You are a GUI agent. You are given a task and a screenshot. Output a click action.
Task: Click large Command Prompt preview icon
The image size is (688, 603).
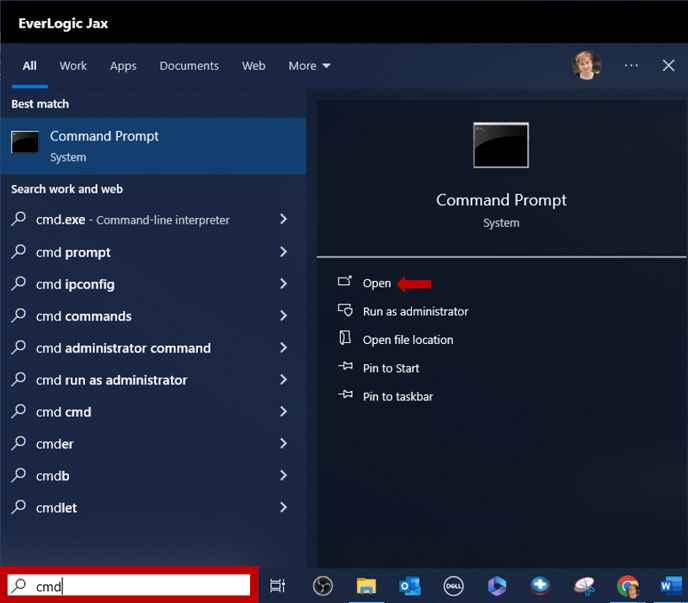tap(501, 145)
